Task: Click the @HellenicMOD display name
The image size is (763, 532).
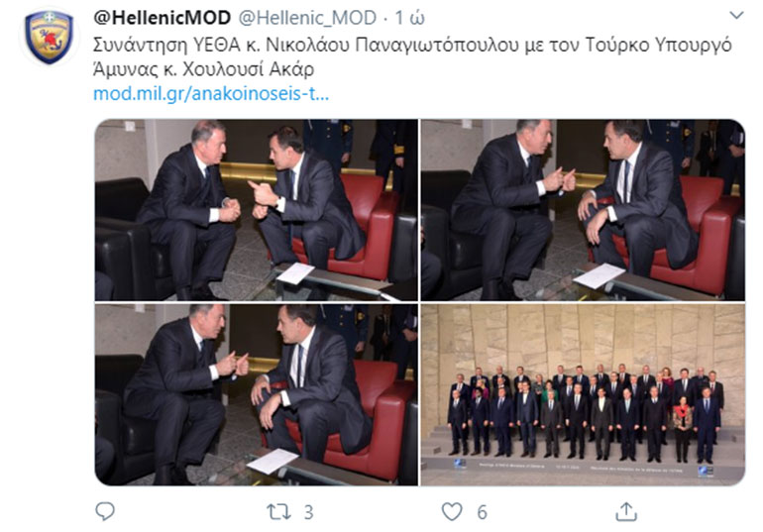Action: [x=162, y=18]
